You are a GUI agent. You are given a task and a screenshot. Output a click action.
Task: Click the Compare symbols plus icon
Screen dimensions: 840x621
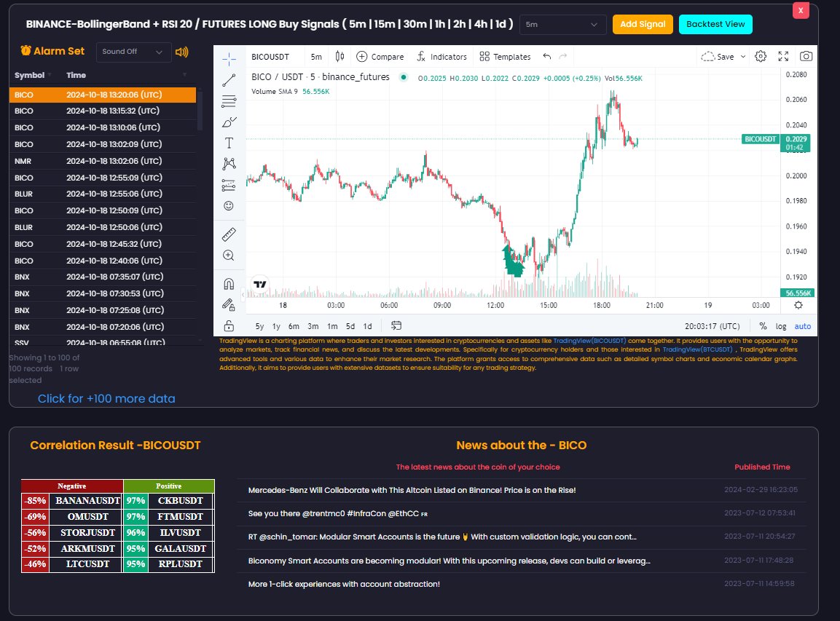click(361, 56)
